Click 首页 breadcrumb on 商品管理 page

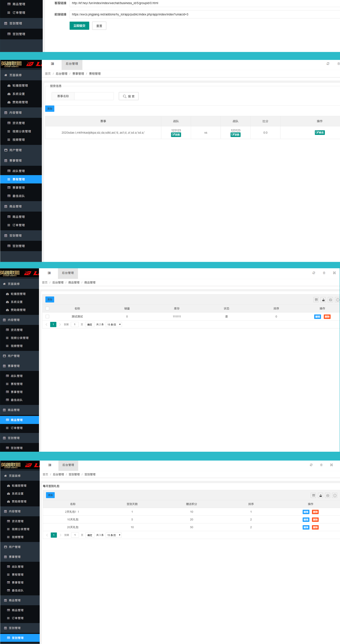coord(45,282)
